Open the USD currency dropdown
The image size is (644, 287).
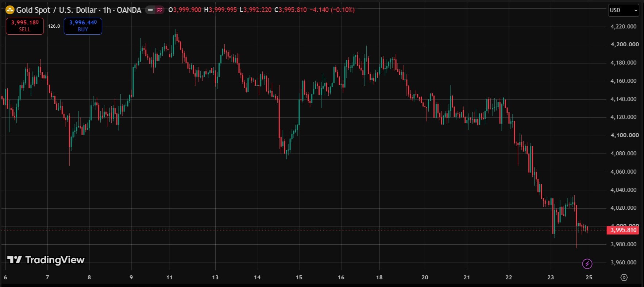point(624,10)
